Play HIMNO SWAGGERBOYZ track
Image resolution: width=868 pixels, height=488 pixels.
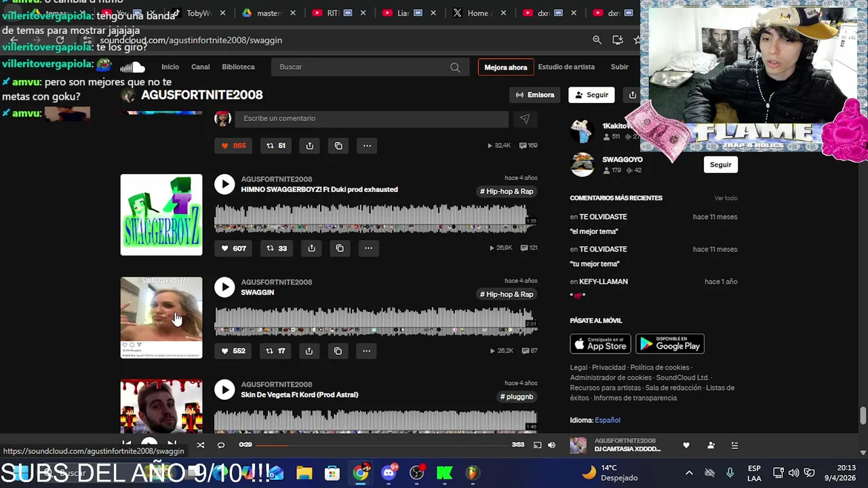(224, 184)
